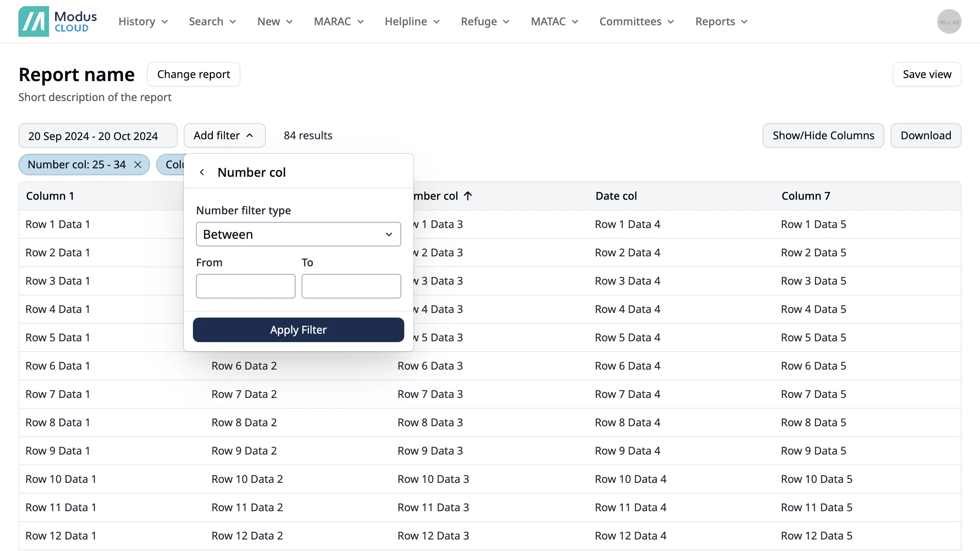Viewport: 980px width, 551px height.
Task: Collapse the Add filter dropdown
Action: pos(224,135)
